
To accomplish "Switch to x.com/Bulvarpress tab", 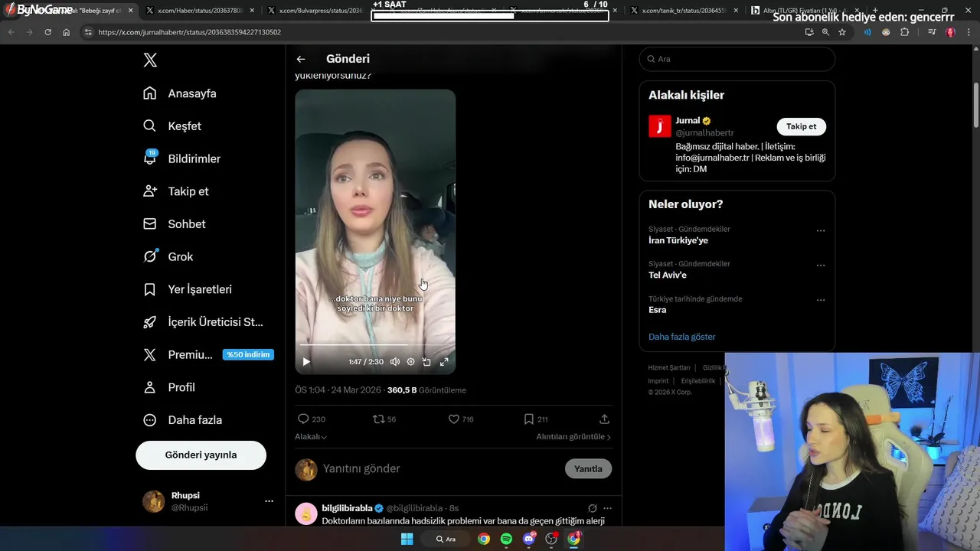I will pos(320,11).
